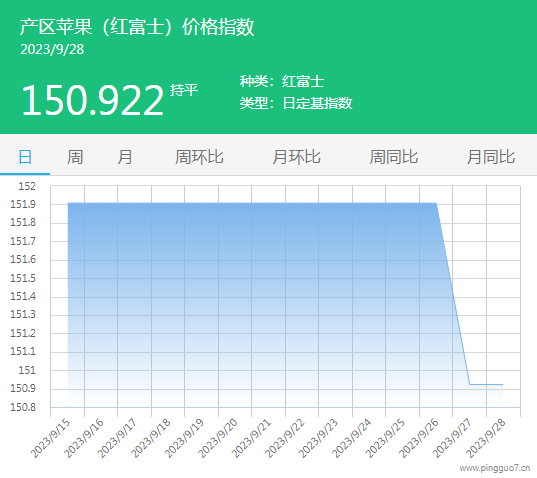Click the chart point at 2023/9/27 drop

click(470, 384)
